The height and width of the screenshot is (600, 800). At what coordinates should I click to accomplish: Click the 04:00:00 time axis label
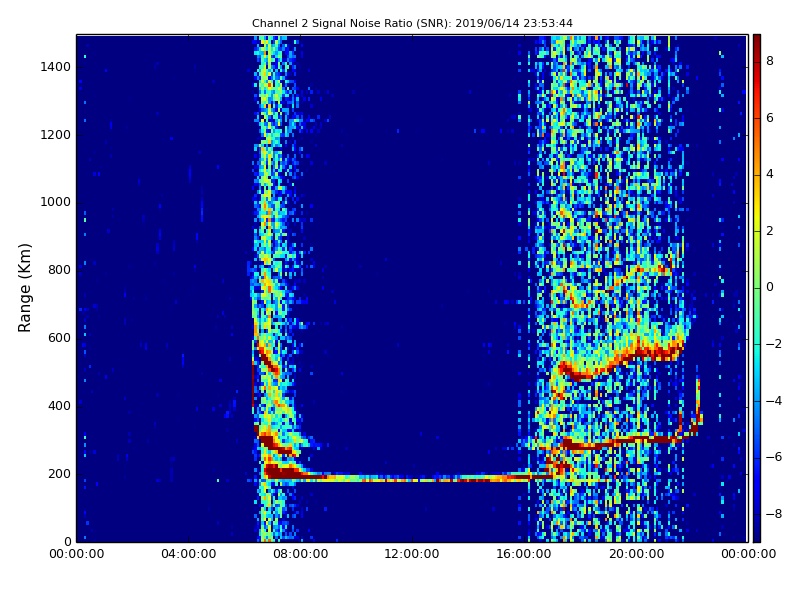(x=189, y=554)
